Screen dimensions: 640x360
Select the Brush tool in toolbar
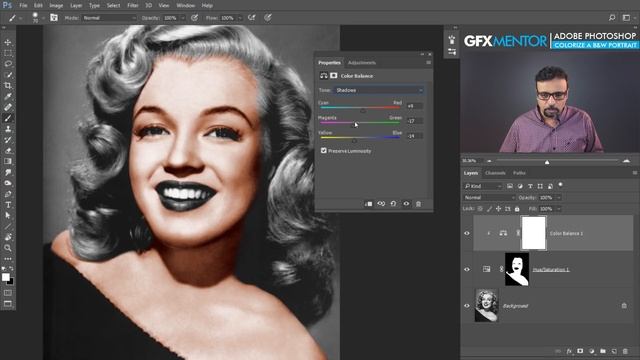point(8,118)
